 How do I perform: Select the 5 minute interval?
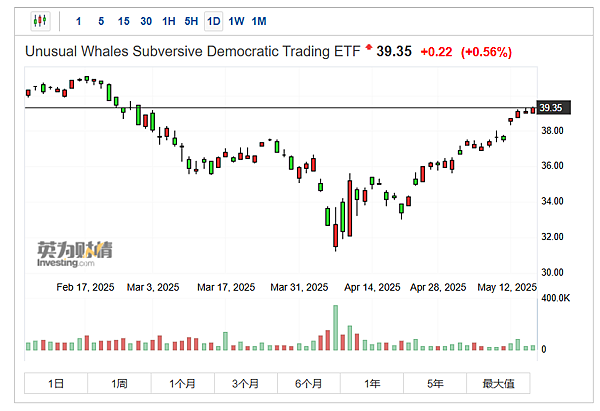point(101,21)
